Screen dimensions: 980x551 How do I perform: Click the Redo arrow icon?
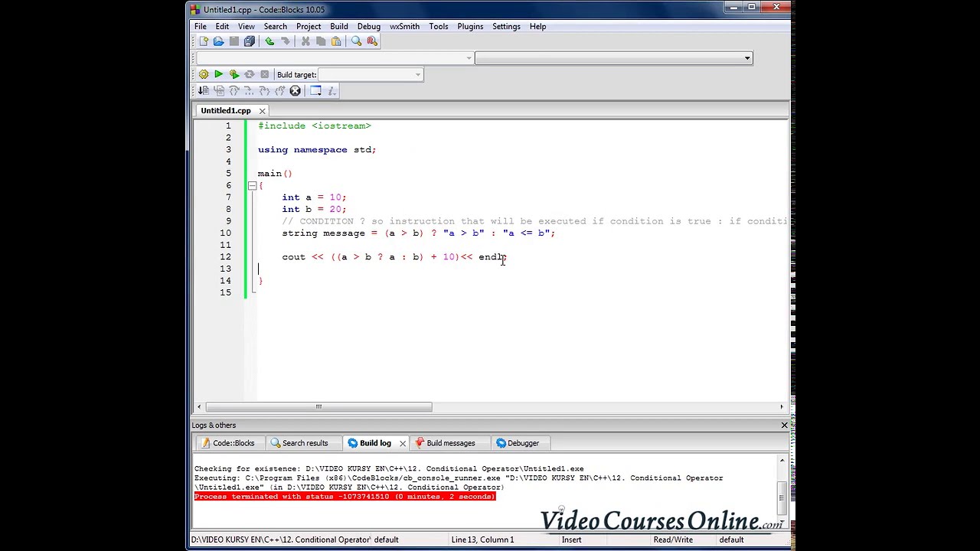pyautogui.click(x=285, y=41)
